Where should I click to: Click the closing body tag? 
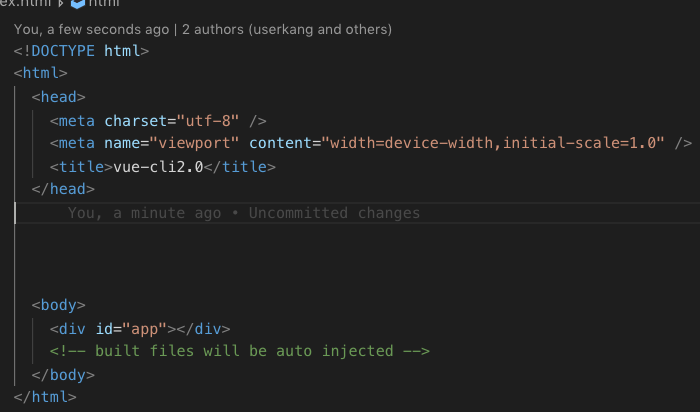click(x=63, y=375)
